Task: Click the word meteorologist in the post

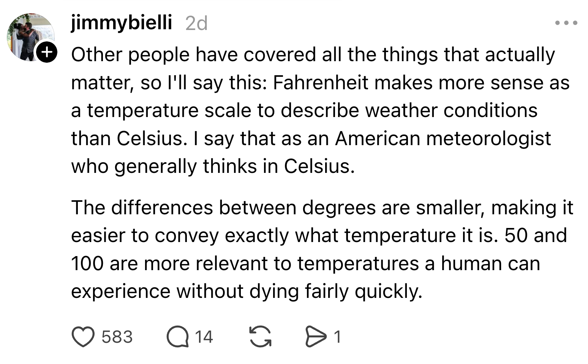Action: (488, 138)
